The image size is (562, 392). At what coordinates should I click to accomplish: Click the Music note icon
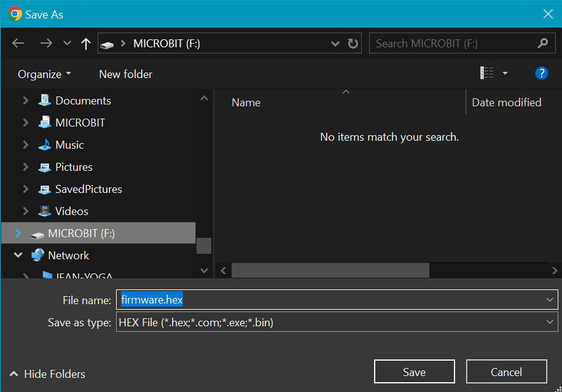[44, 144]
